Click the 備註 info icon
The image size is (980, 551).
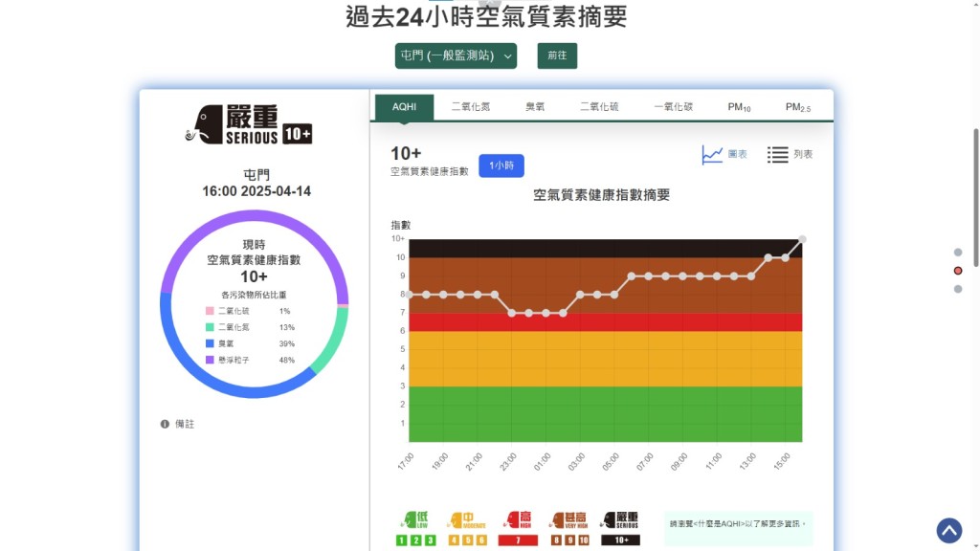pos(165,424)
